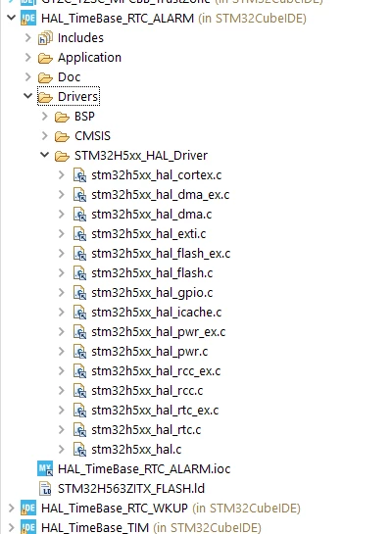
Task: Collapse the Drivers folder
Action: pyautogui.click(x=28, y=96)
